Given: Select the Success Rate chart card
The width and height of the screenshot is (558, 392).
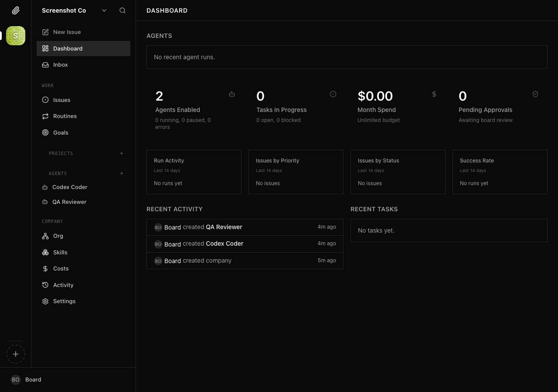Looking at the screenshot, I should click(x=500, y=172).
